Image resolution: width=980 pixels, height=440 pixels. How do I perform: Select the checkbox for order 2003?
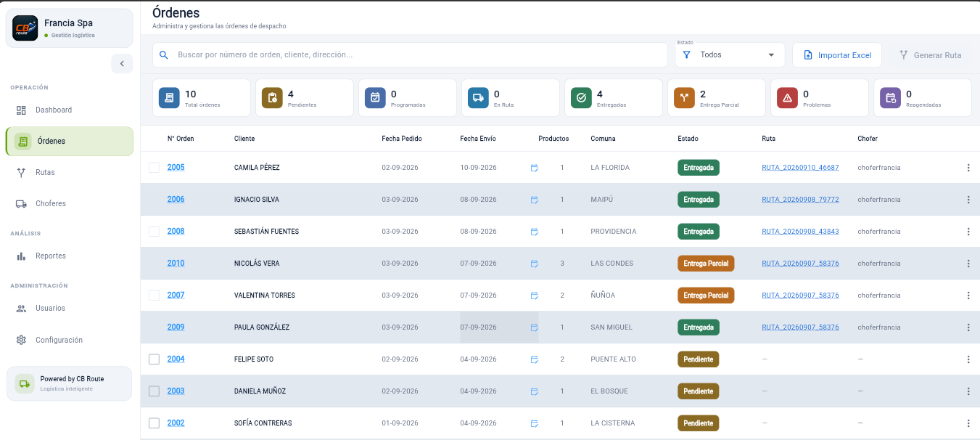[154, 391]
